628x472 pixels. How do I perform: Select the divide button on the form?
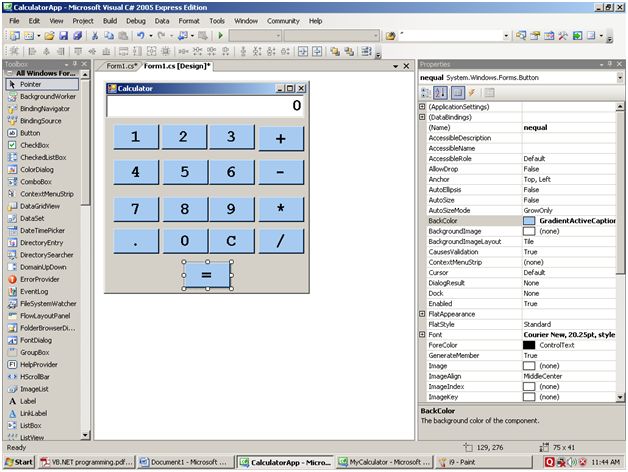click(x=281, y=241)
